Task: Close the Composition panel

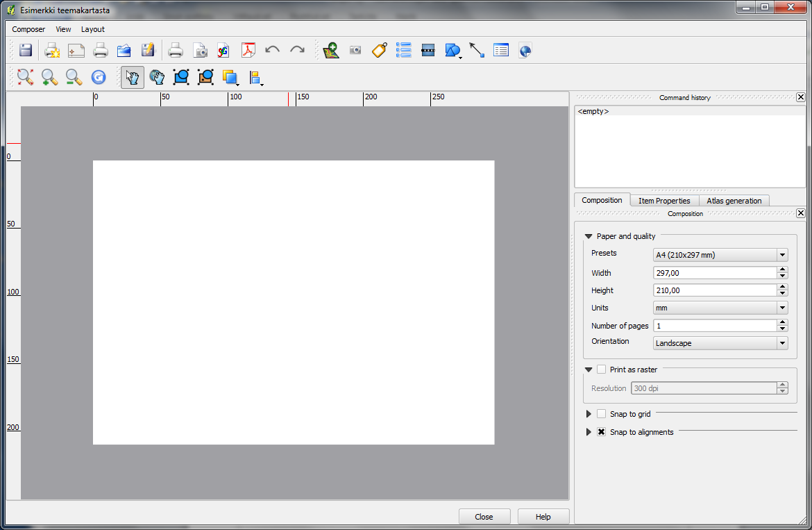Action: pos(801,213)
